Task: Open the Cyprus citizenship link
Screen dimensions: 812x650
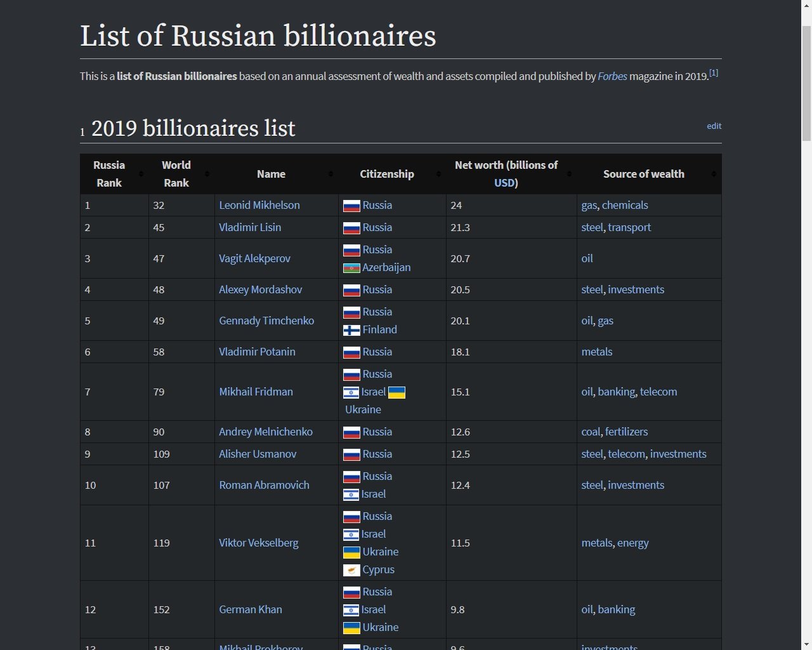Action: 379,569
